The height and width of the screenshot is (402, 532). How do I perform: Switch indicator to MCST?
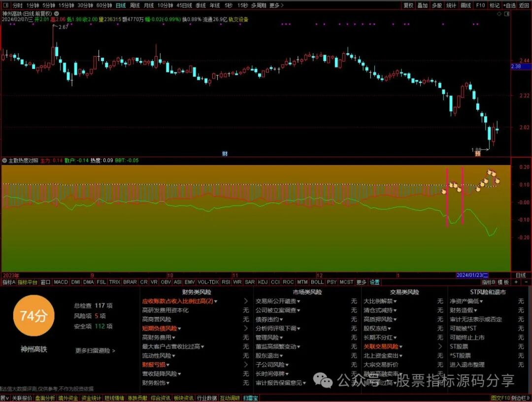(x=346, y=282)
